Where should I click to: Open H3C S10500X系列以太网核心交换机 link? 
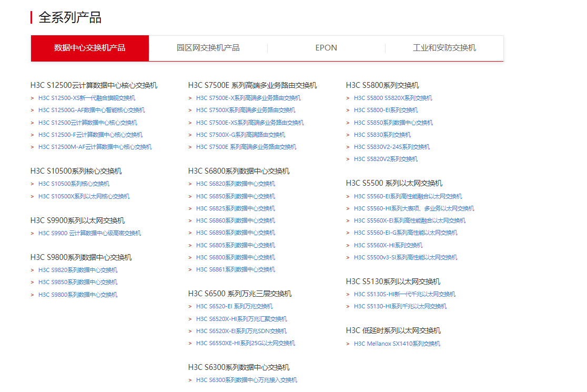pos(84,197)
